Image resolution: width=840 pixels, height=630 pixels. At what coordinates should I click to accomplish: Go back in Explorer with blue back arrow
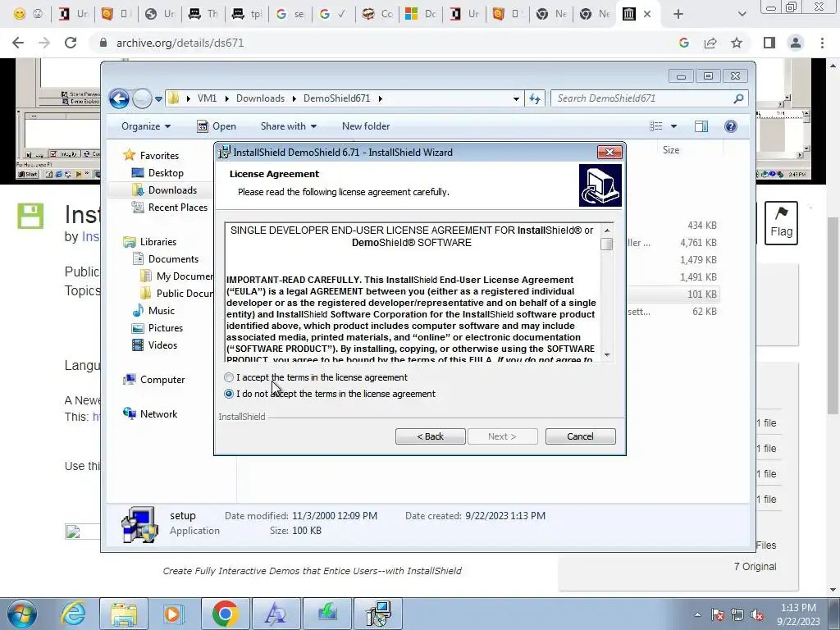click(119, 98)
